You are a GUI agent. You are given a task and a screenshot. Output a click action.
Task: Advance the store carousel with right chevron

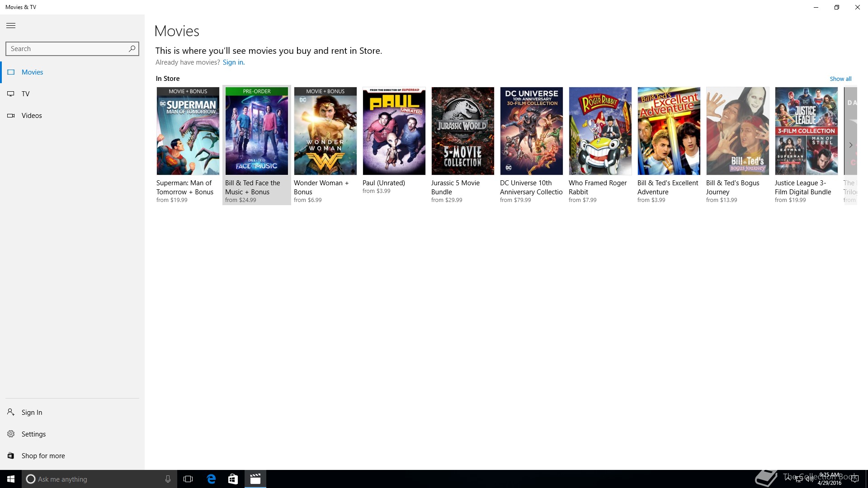tap(850, 145)
